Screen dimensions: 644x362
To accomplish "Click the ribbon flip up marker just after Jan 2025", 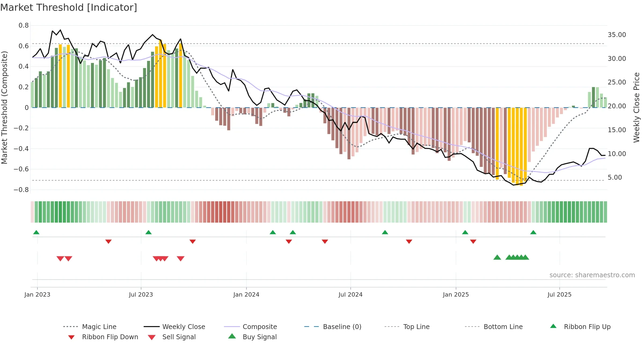I will [x=465, y=232].
